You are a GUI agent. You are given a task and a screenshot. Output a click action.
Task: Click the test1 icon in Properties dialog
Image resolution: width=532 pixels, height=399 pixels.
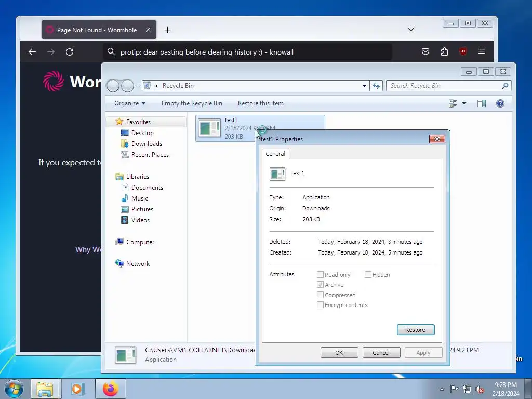[x=277, y=174]
